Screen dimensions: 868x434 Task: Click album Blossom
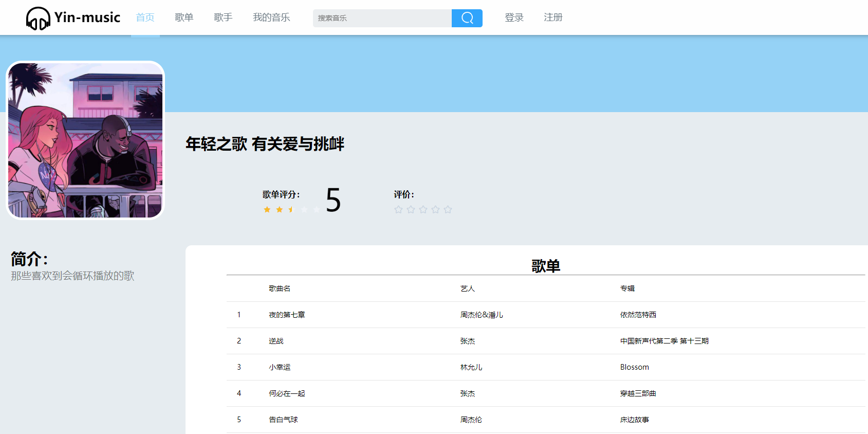(635, 367)
